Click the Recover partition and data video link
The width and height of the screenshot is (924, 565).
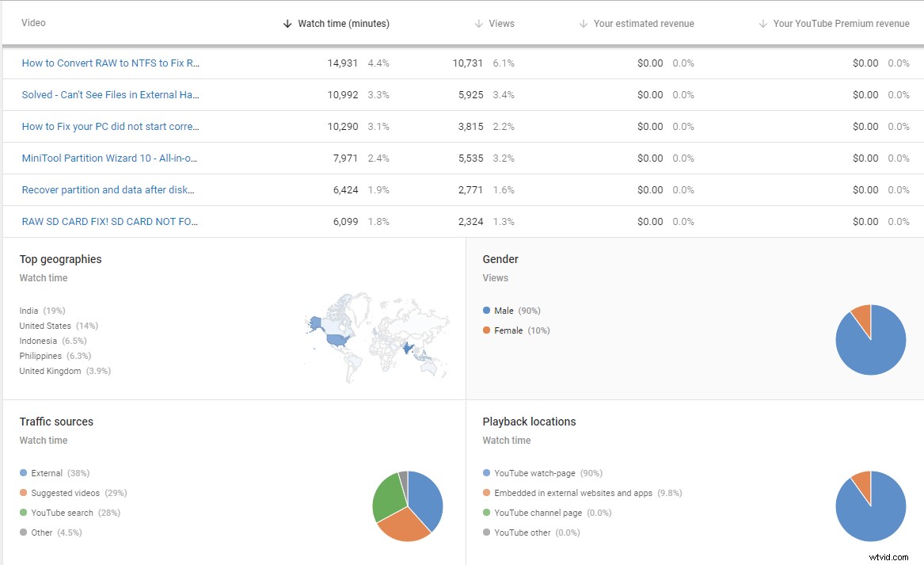(110, 189)
